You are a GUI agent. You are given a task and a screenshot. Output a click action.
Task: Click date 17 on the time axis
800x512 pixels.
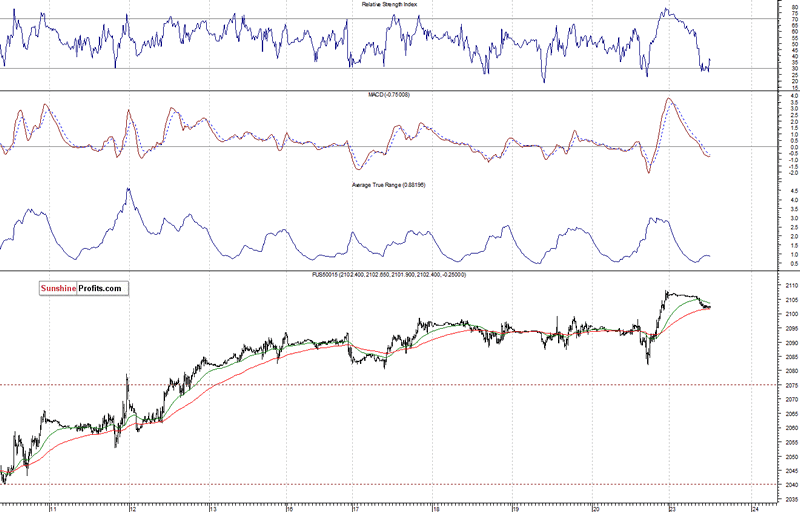click(x=355, y=506)
